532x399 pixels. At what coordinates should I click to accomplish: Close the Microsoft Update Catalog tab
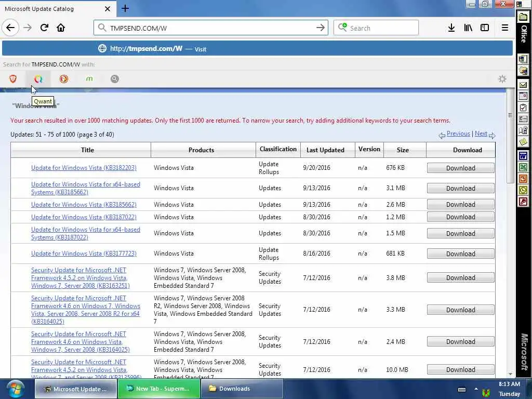coord(107,9)
